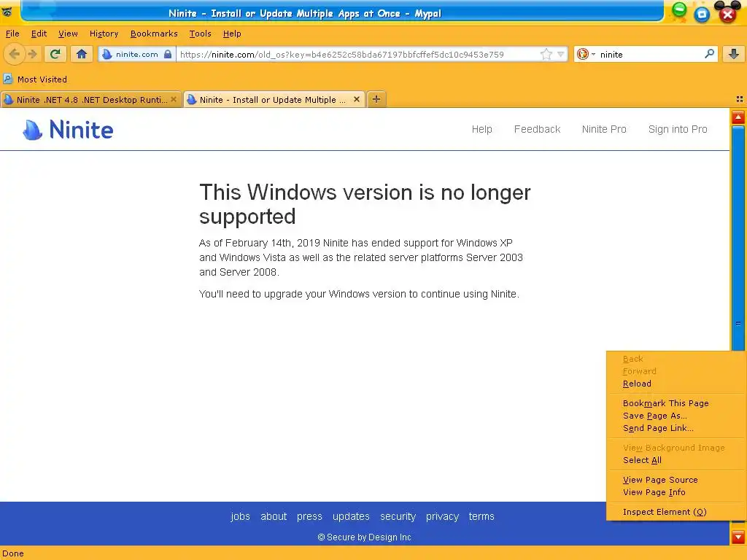
Task: Open the privacy footer link
Action: 442,516
